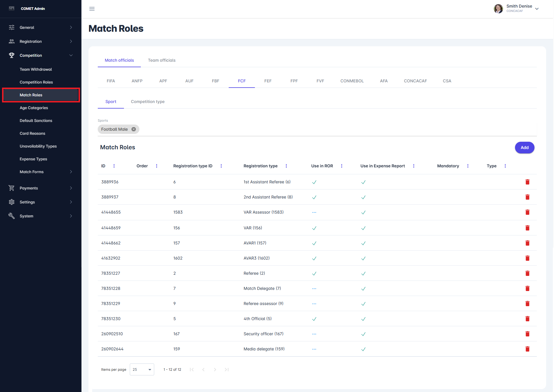554x392 pixels.
Task: Open Registration type column options menu
Action: [x=286, y=166]
